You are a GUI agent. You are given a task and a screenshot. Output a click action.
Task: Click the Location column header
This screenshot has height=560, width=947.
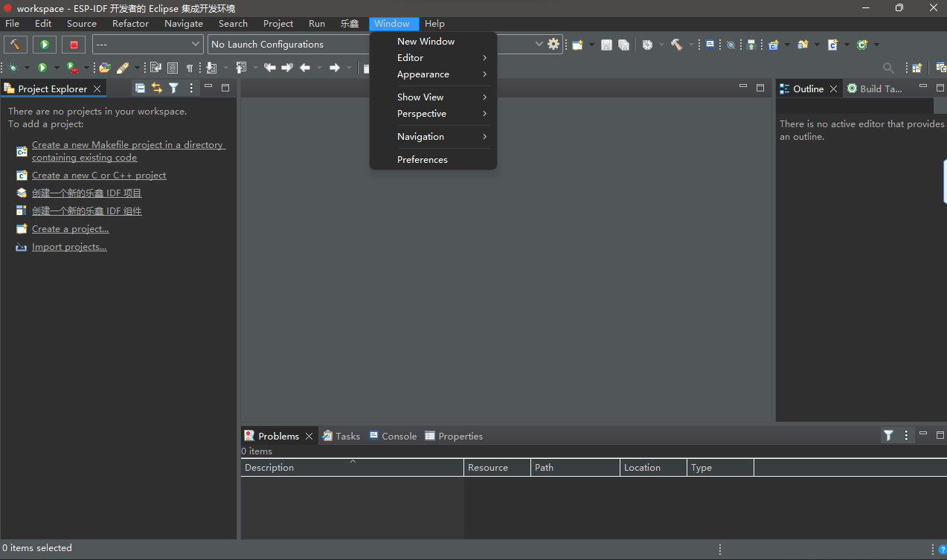point(653,468)
